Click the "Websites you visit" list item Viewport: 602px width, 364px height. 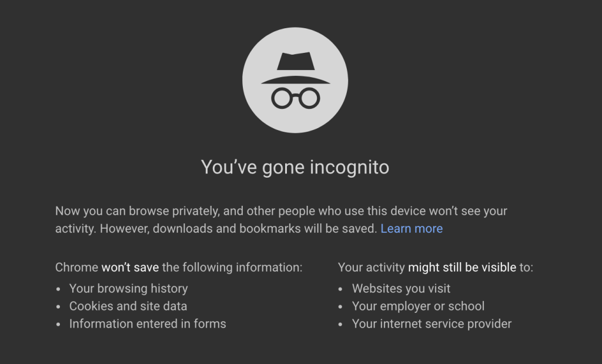tap(401, 289)
